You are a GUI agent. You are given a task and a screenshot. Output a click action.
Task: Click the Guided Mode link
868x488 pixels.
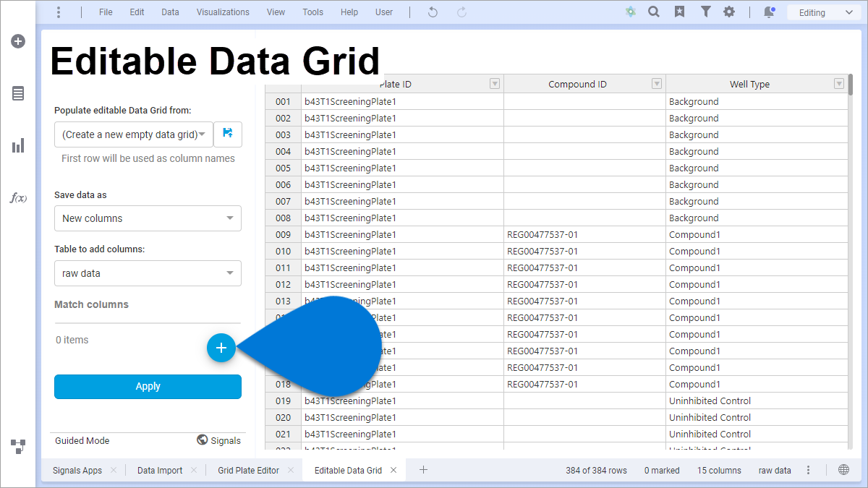(82, 440)
